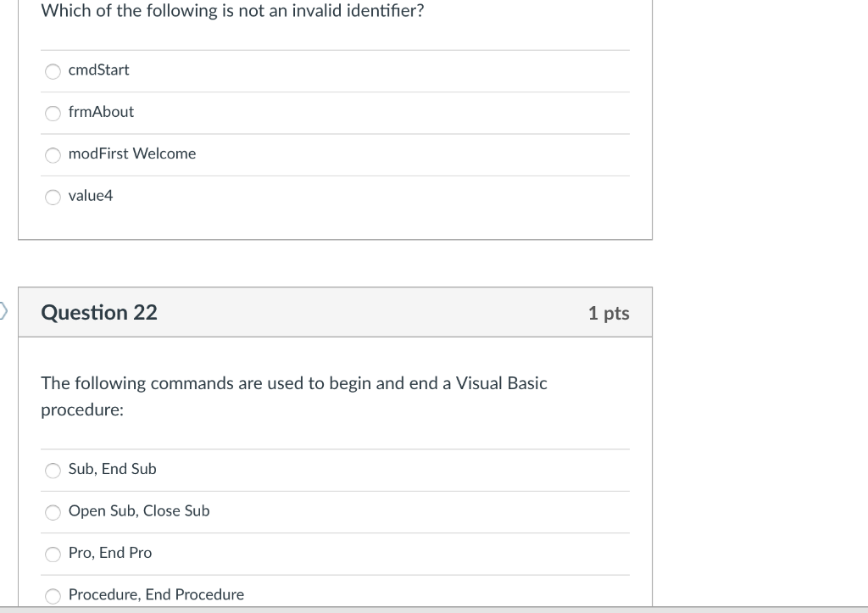Click the Question 22 heading
This screenshot has width=868, height=613.
99,312
